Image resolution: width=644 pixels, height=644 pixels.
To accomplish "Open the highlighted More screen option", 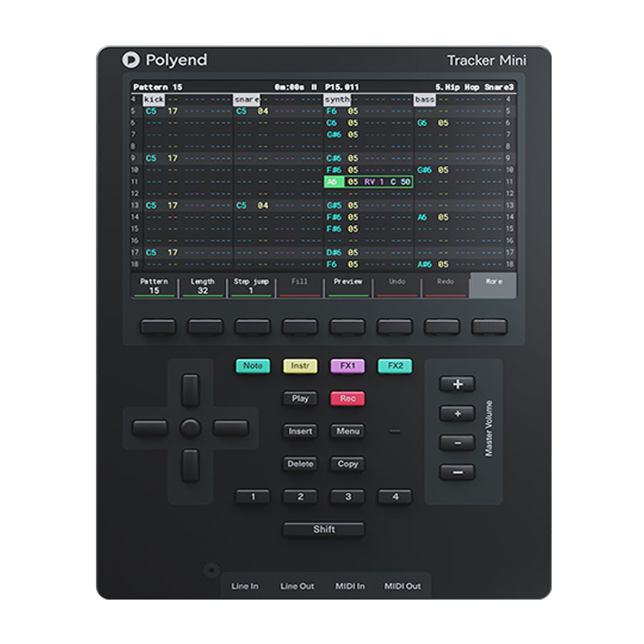I will [x=493, y=286].
